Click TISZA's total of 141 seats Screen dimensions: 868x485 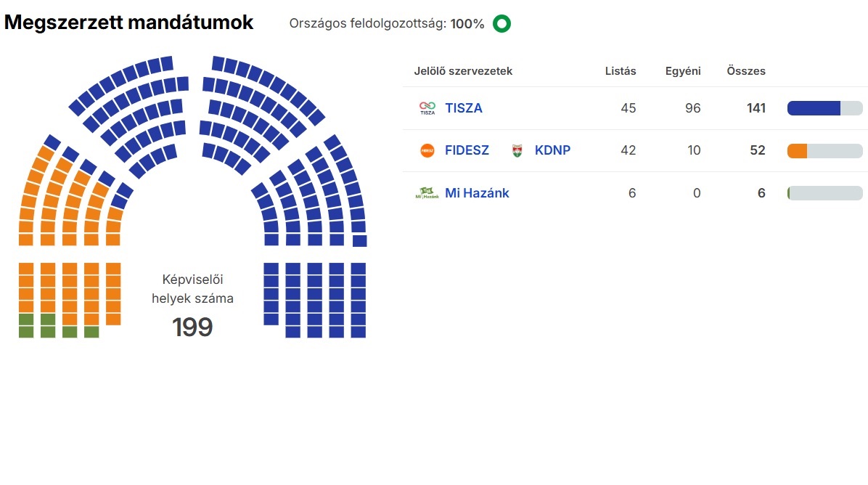tap(756, 108)
